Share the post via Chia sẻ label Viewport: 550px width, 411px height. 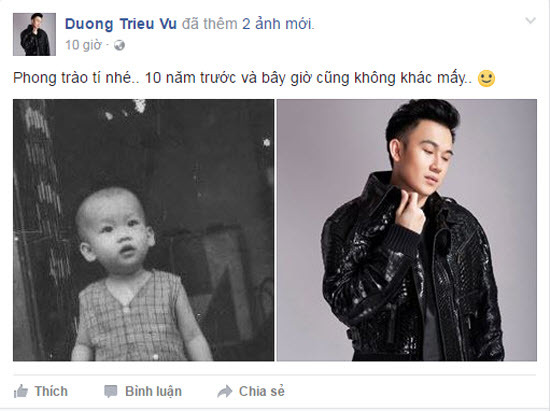pos(262,391)
